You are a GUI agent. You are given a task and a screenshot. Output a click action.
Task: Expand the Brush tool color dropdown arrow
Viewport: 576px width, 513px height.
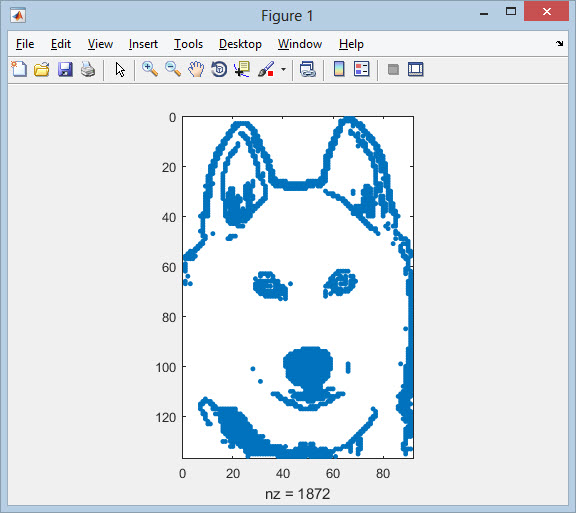283,69
